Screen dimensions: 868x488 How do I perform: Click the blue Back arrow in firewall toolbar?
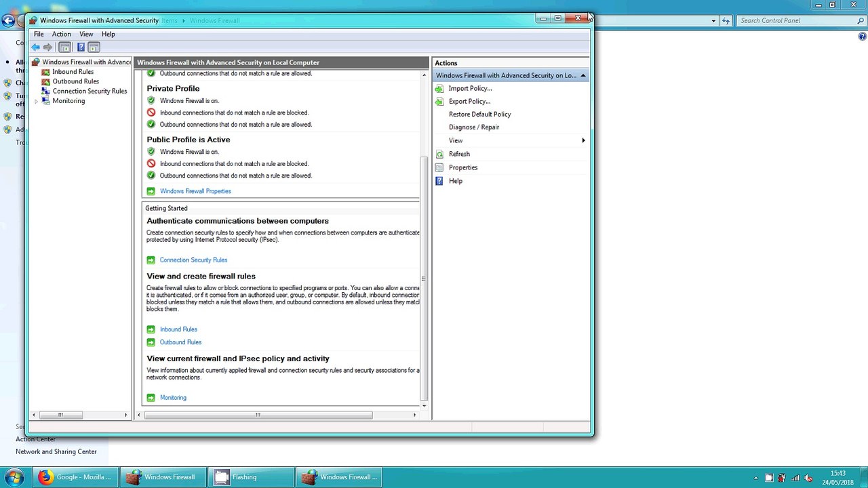point(35,47)
